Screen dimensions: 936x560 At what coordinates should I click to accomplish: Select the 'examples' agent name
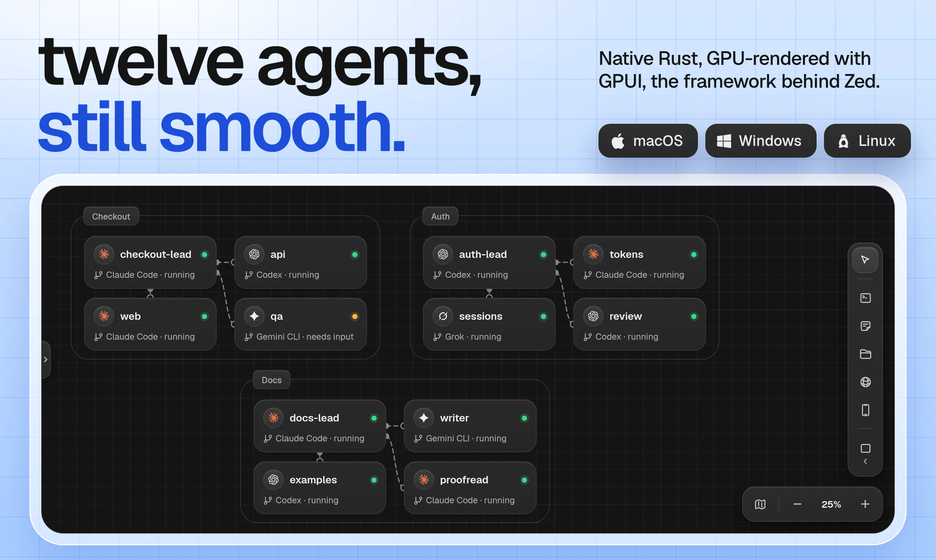point(313,480)
